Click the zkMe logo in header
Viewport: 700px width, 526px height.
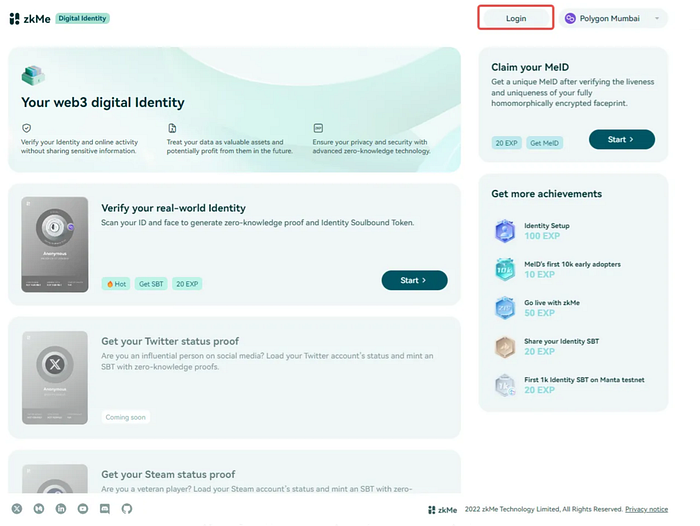(x=30, y=19)
